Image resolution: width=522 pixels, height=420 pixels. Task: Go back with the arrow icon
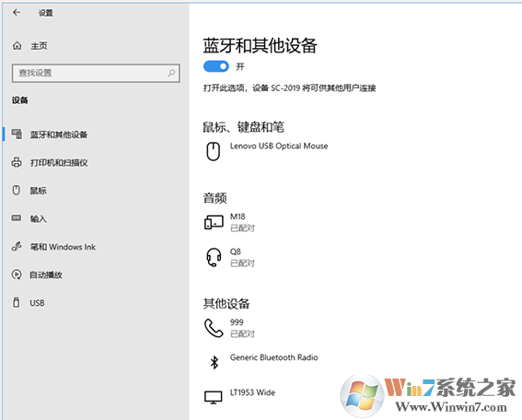(x=17, y=13)
